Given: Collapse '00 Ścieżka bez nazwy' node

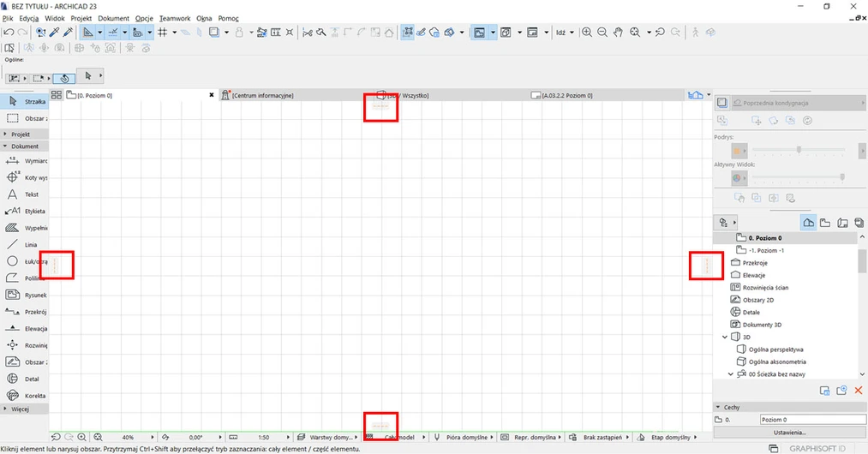Looking at the screenshot, I should coord(731,374).
